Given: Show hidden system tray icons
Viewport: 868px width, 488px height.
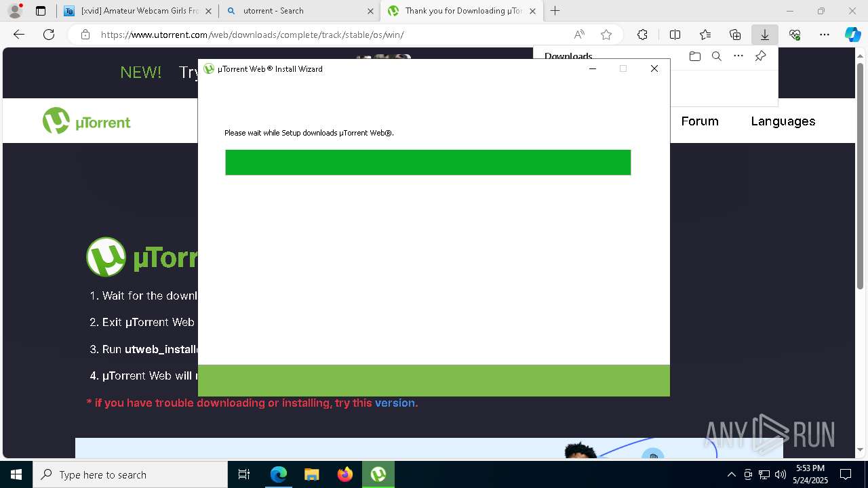Looking at the screenshot, I should (731, 474).
